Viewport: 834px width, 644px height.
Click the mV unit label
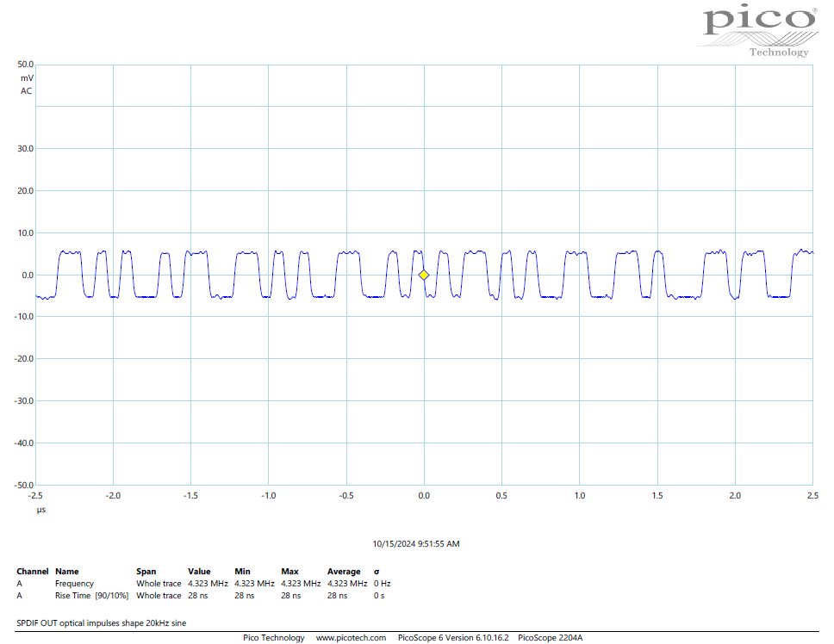tap(27, 78)
